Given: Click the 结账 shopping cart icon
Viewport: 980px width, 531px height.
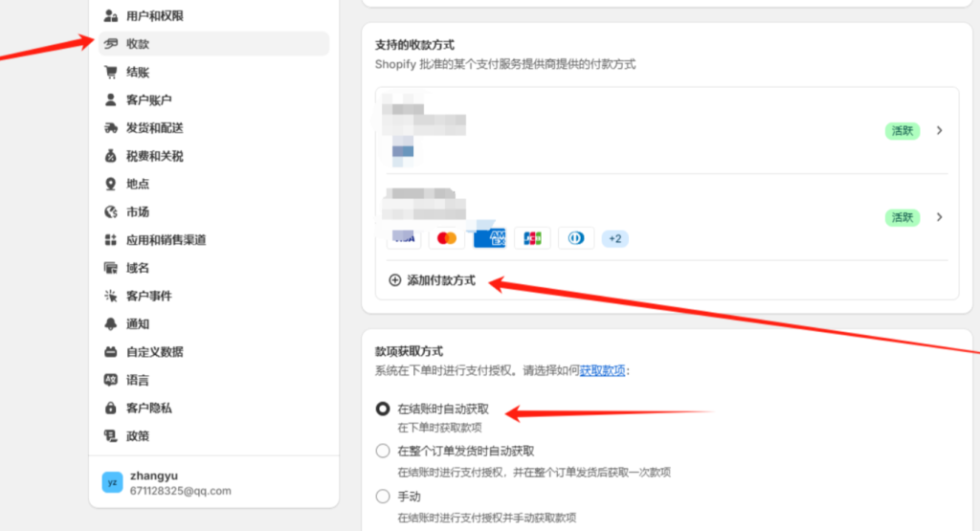Looking at the screenshot, I should (111, 72).
